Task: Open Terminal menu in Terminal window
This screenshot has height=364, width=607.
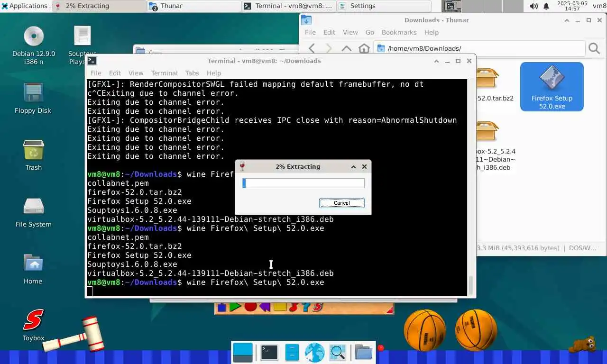Action: point(164,73)
